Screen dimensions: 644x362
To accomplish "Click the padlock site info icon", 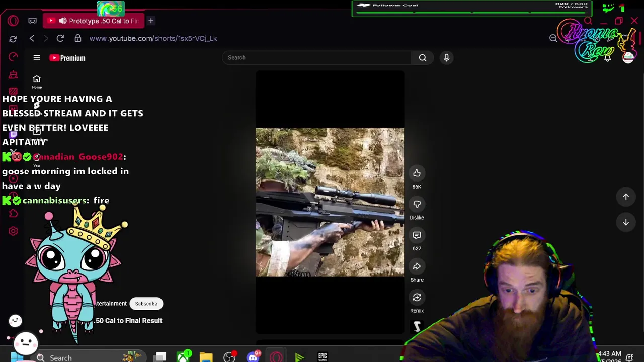I will point(78,38).
